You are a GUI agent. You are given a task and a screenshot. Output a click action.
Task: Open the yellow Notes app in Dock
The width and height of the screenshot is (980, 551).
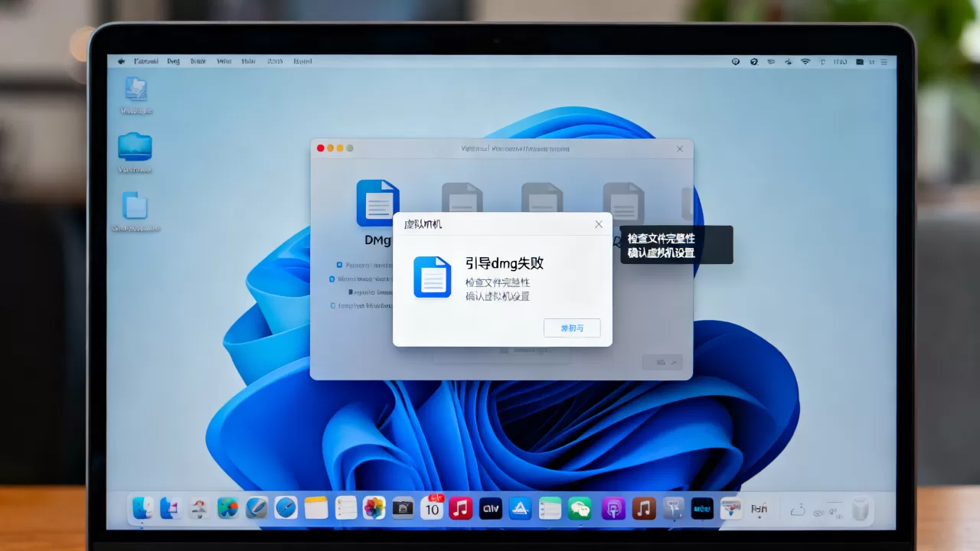coord(316,507)
